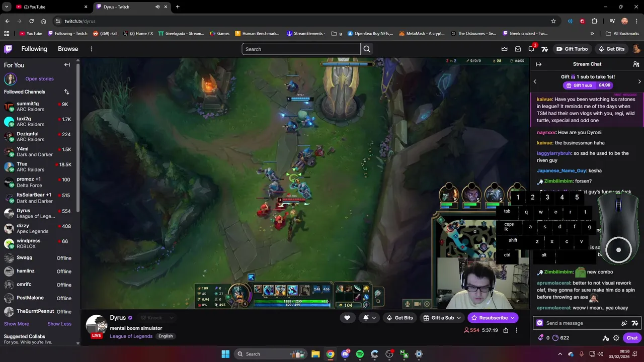
Task: Open the Twitch home logo
Action: pyautogui.click(x=8, y=49)
